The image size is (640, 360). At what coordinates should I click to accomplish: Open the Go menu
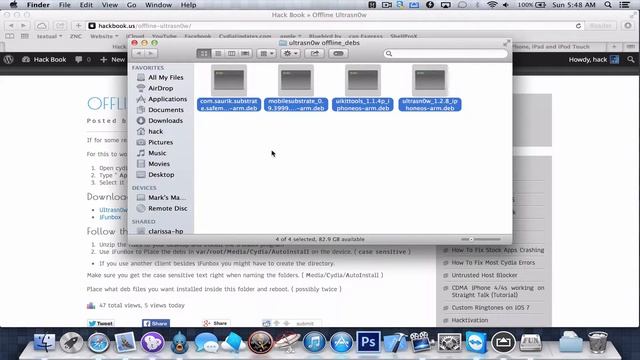pyautogui.click(x=131, y=5)
